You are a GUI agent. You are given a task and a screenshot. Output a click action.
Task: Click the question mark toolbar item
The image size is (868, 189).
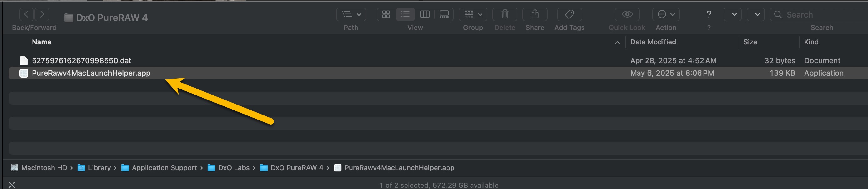click(x=709, y=14)
